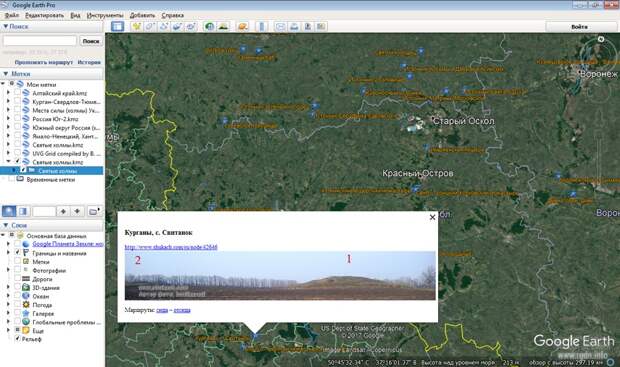Click the Print toolbar icon
Screen dimensions: 620x367
[x=294, y=26]
